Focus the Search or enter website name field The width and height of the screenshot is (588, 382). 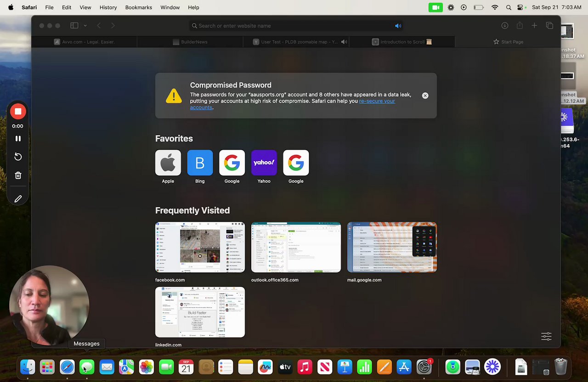pos(297,26)
